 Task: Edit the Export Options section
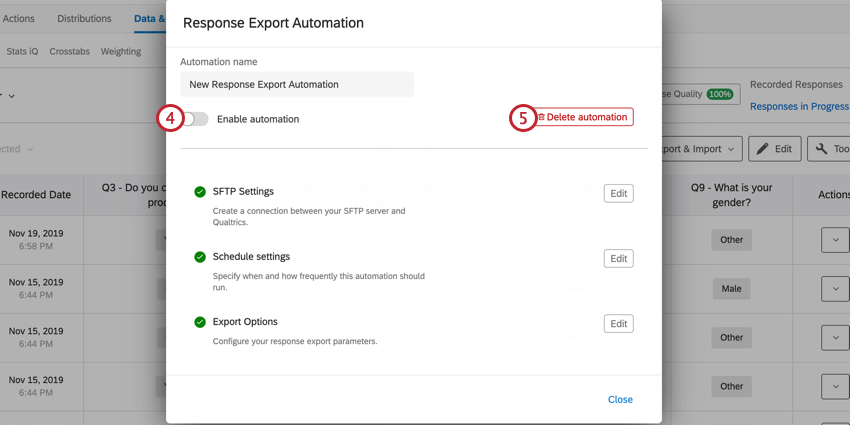619,324
